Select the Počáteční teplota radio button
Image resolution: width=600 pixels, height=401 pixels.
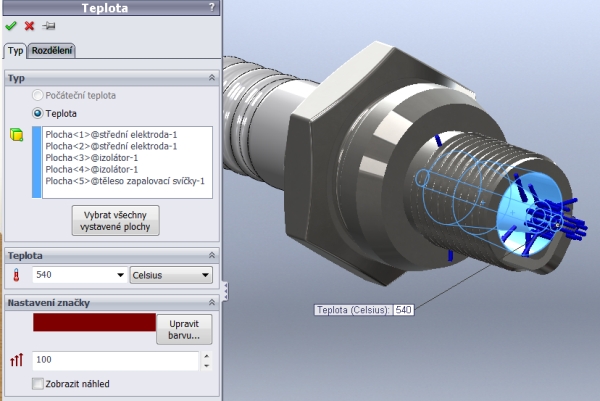pos(38,95)
